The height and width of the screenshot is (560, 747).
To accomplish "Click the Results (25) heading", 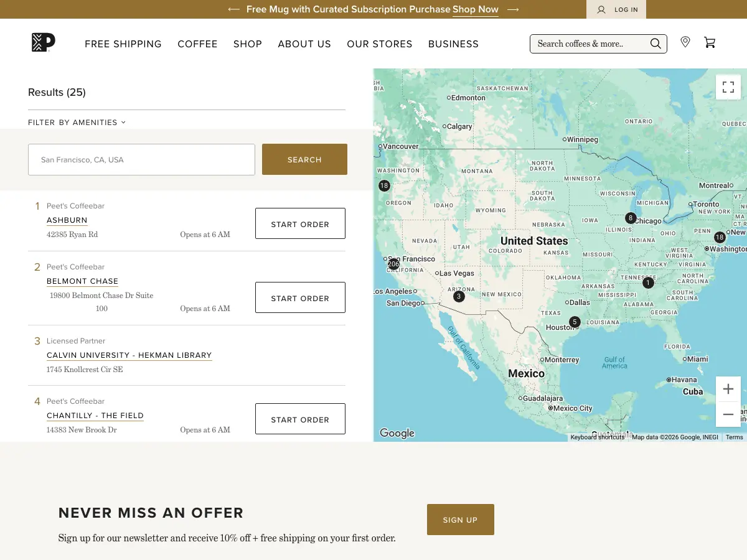I will pos(57,92).
